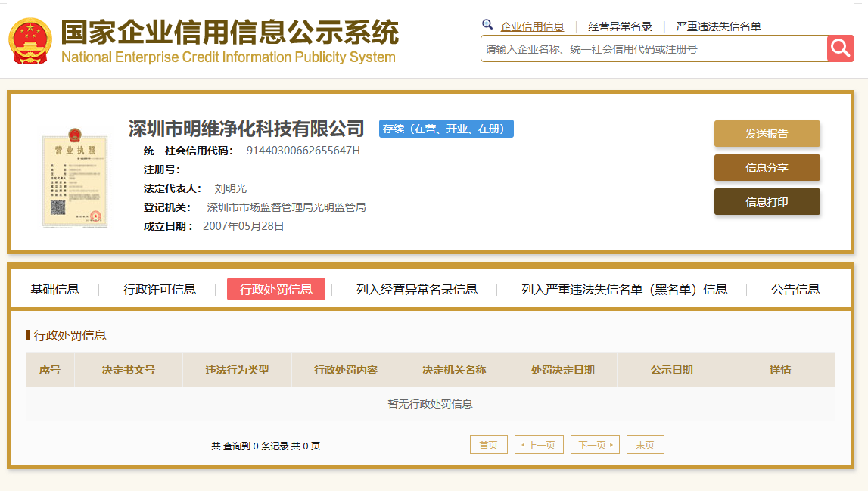Select the 经营异常名录 search category
Image resolution: width=868 pixels, height=491 pixels.
pos(620,26)
